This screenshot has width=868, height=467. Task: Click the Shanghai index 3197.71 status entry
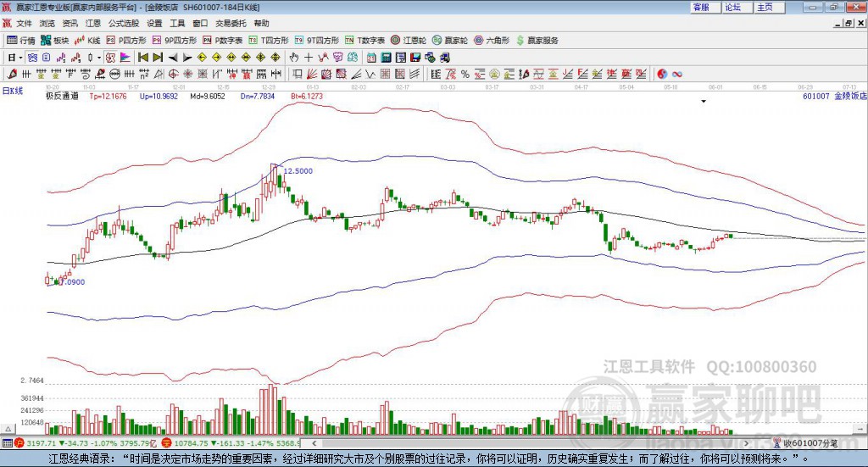pyautogui.click(x=86, y=443)
